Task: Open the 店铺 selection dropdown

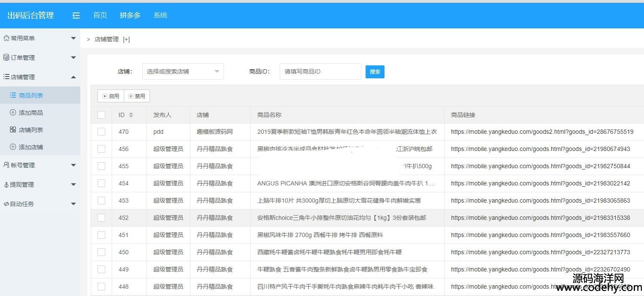Action: coord(183,71)
